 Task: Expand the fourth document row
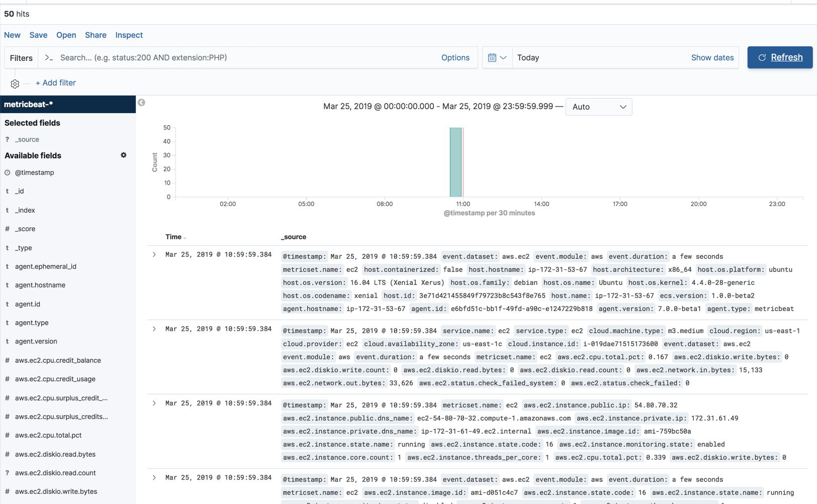click(154, 478)
